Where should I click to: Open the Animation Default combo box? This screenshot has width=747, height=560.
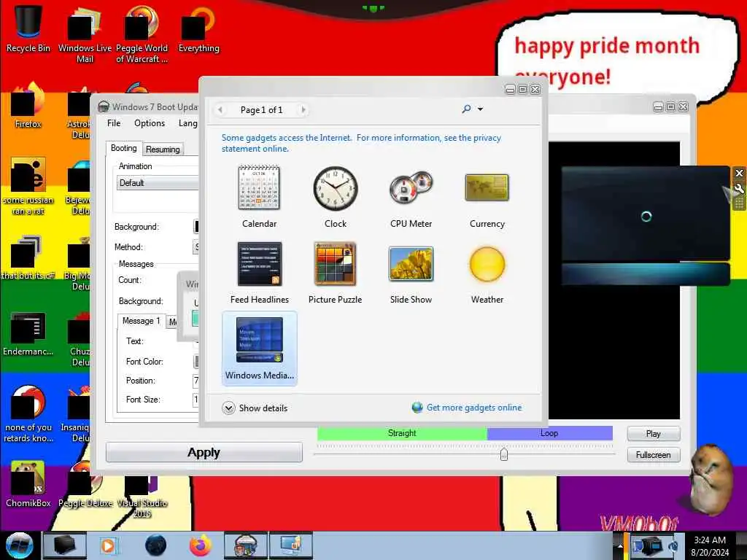click(158, 183)
